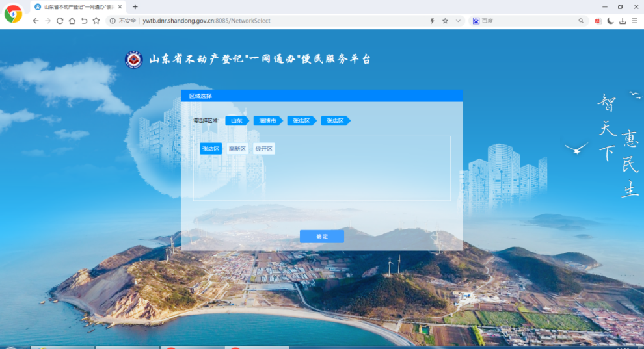Click the 不安全 security warning text
This screenshot has height=349, width=644.
pyautogui.click(x=127, y=21)
